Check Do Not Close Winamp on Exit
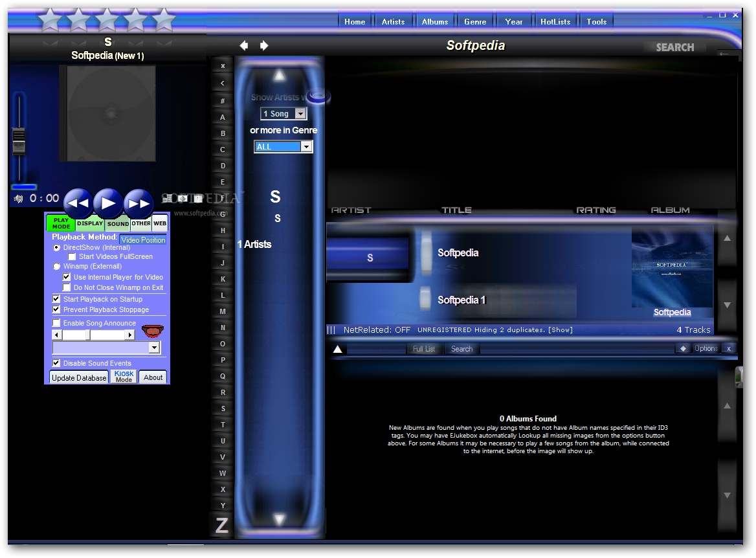 click(x=67, y=287)
